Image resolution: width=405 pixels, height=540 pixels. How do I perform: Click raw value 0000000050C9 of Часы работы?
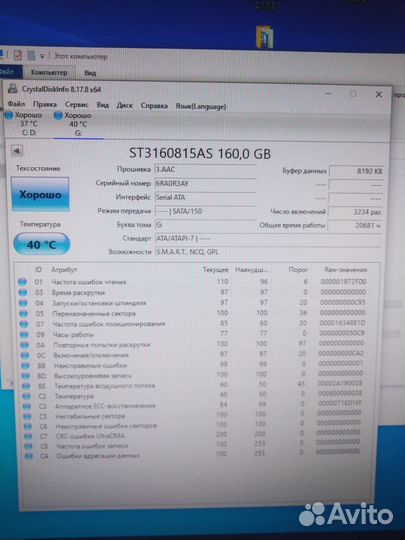342,333
